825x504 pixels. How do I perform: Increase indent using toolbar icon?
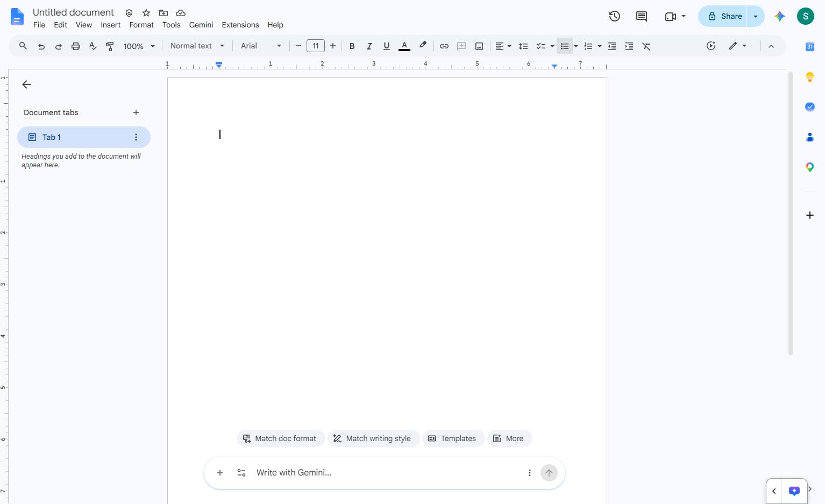(x=629, y=46)
